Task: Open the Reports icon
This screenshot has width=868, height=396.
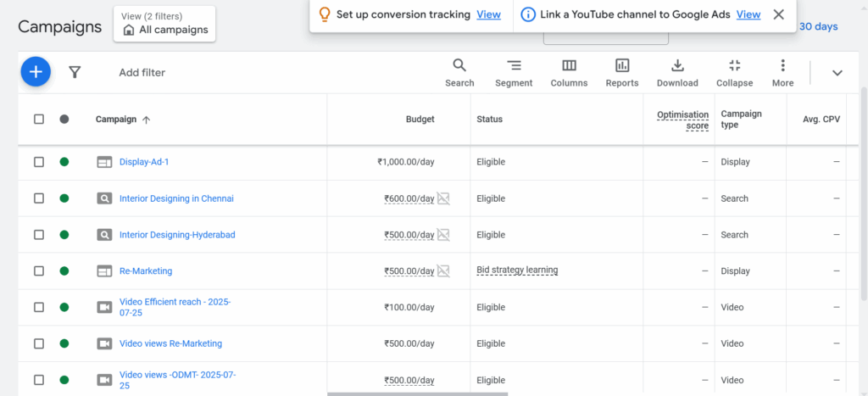Action: tap(621, 72)
